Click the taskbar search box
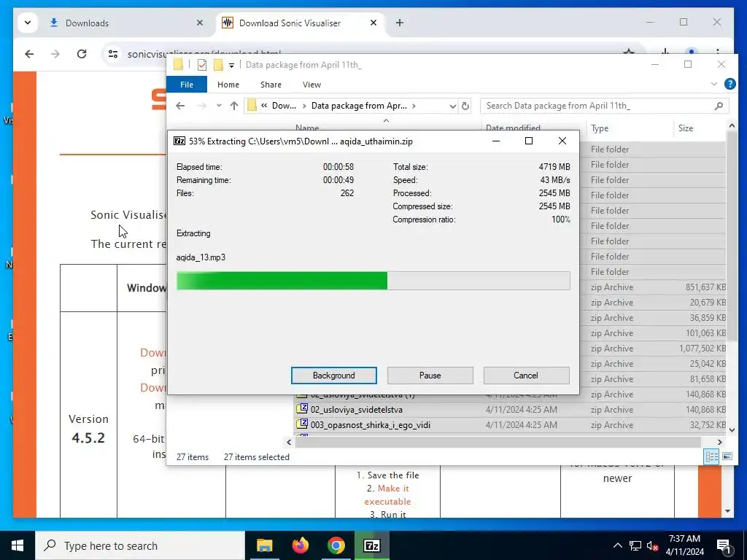747x560 pixels. (x=140, y=545)
